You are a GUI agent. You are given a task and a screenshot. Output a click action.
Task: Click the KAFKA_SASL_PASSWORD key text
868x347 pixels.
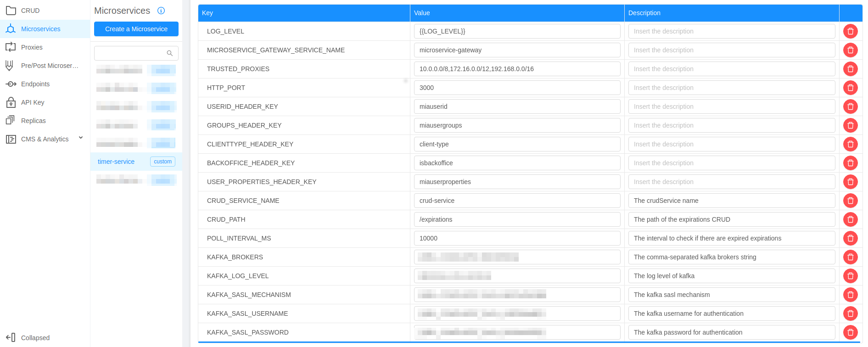point(248,332)
